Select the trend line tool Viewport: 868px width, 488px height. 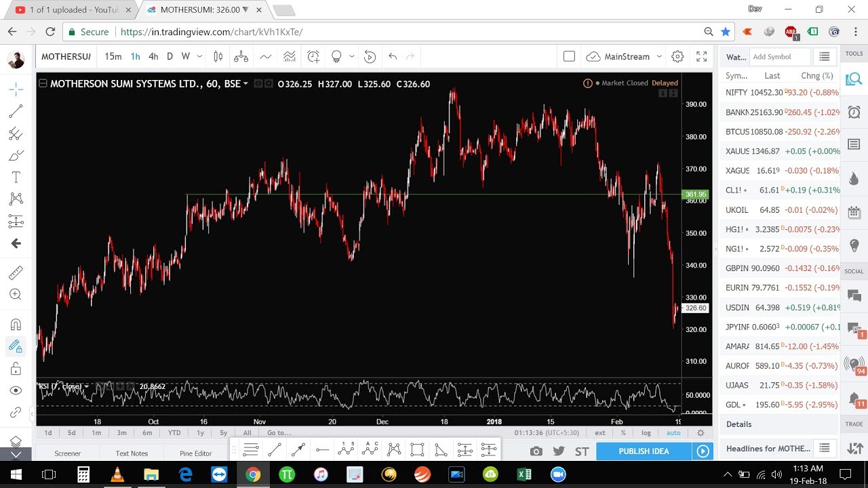click(x=16, y=111)
